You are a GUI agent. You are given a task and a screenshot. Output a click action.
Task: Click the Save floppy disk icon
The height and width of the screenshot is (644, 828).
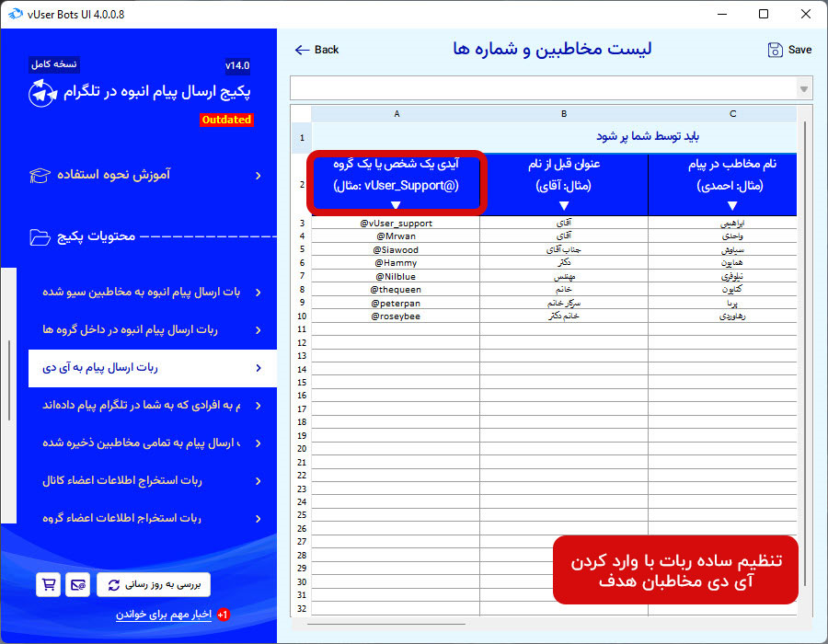tap(775, 50)
